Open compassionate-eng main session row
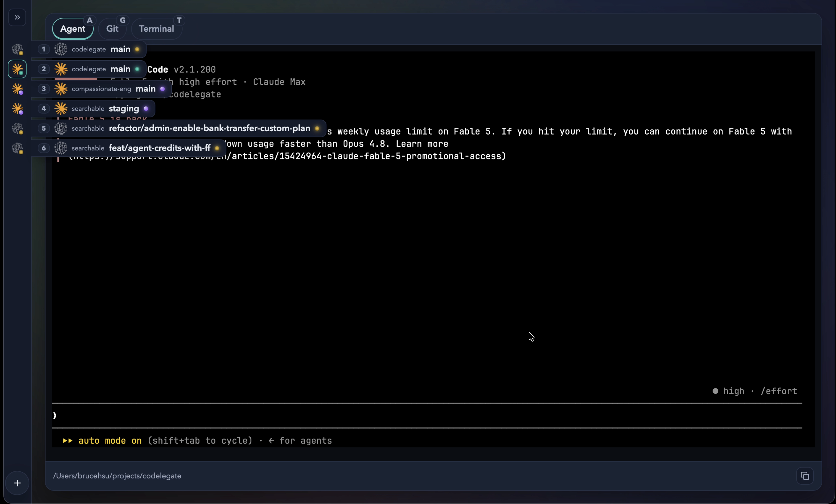The height and width of the screenshot is (504, 836). coord(101,89)
